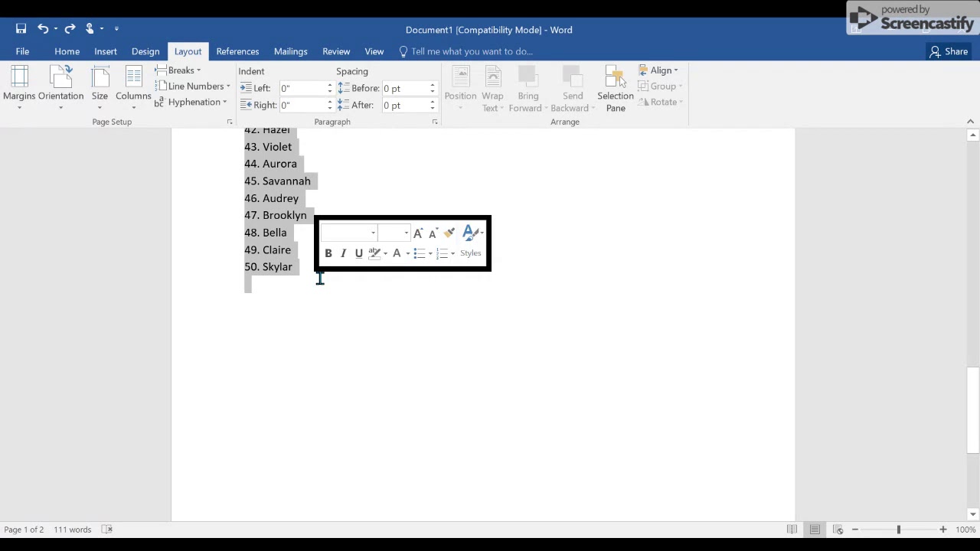980x551 pixels.
Task: Switch to Read Mode view
Action: (792, 530)
